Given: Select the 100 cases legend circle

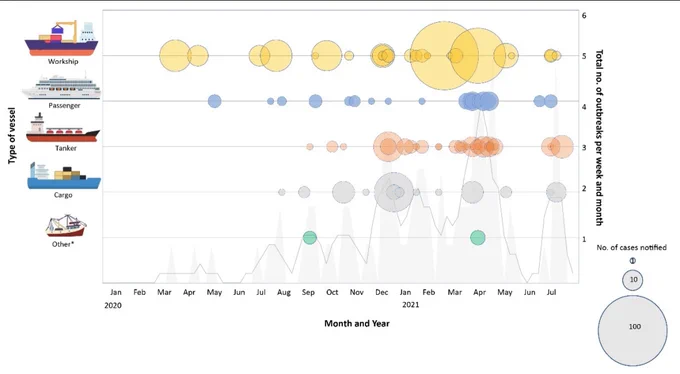Looking at the screenshot, I should coord(633,327).
